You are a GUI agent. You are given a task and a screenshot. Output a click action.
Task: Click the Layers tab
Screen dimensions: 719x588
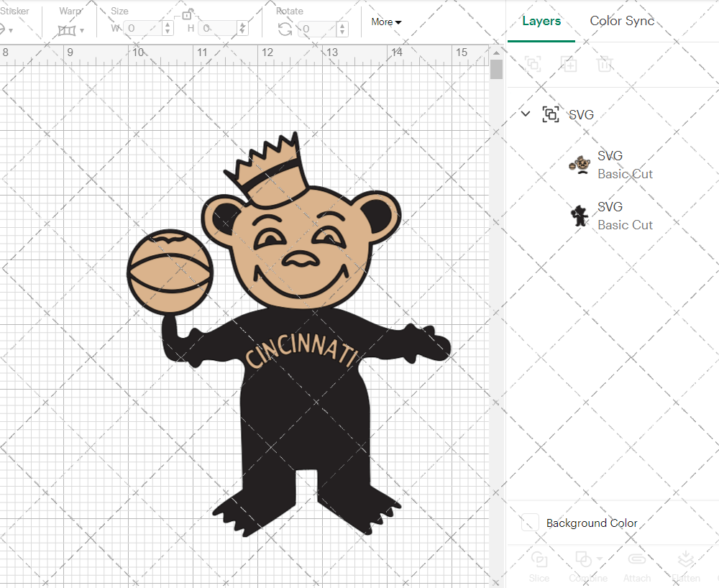tap(541, 21)
